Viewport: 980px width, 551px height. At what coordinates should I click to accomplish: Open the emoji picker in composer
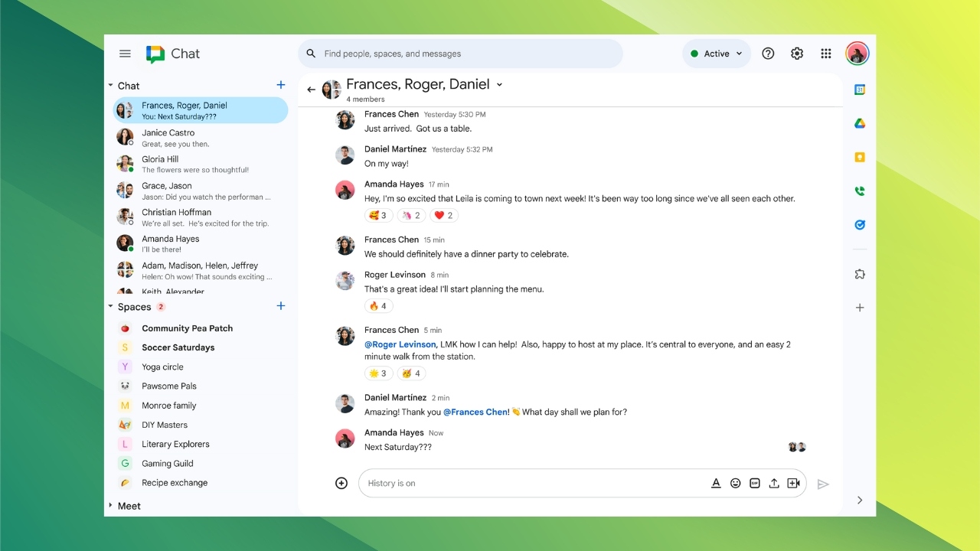click(x=735, y=483)
